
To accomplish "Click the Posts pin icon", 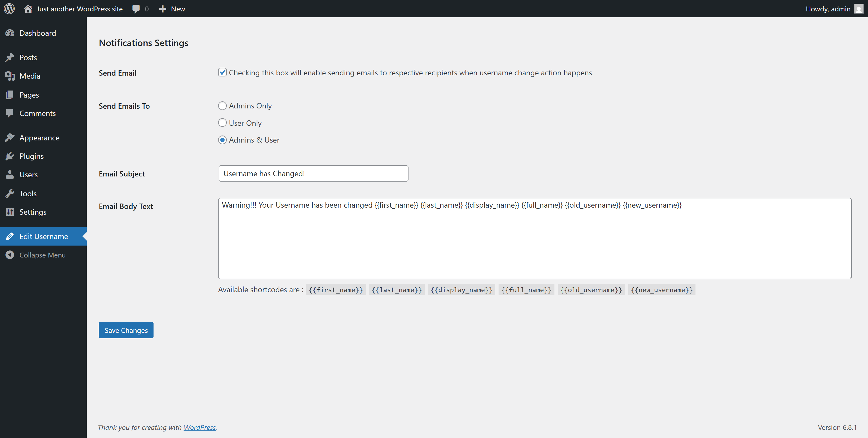I will tap(10, 57).
